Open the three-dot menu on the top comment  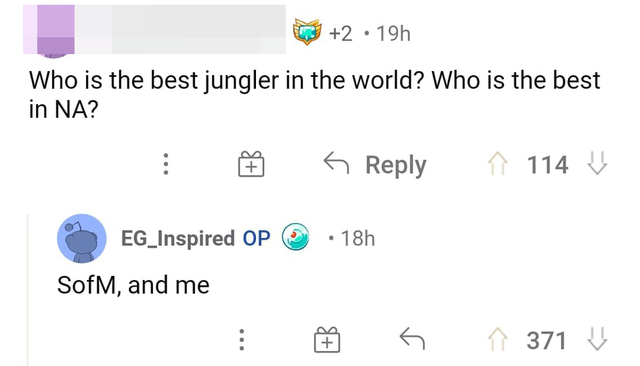tap(166, 164)
